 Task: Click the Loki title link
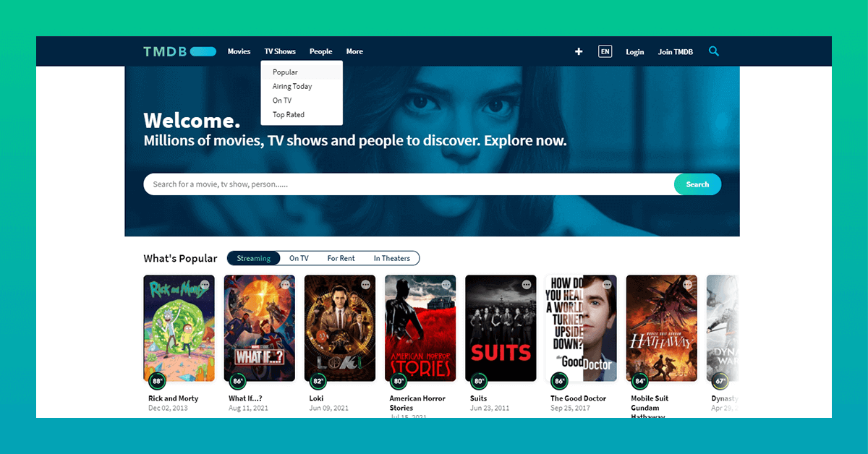[x=316, y=398]
